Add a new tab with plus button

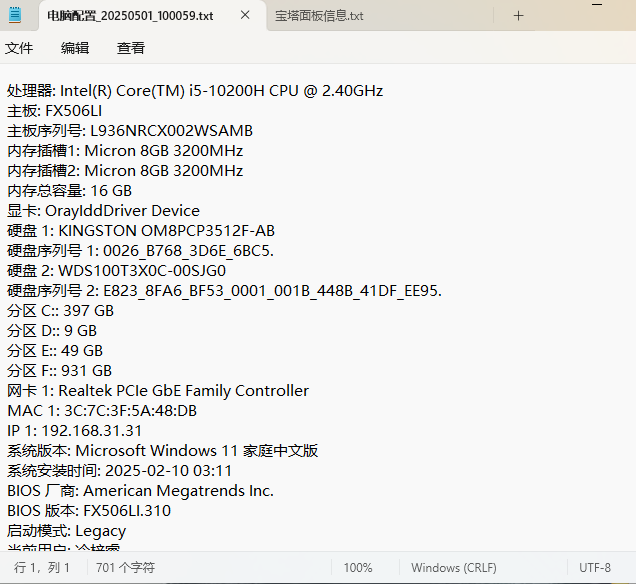(518, 16)
